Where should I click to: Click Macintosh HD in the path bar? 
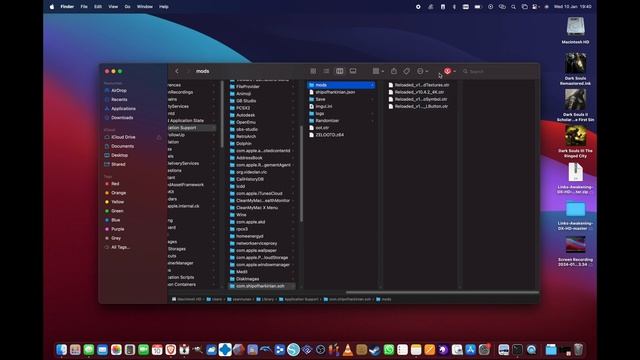click(187, 299)
